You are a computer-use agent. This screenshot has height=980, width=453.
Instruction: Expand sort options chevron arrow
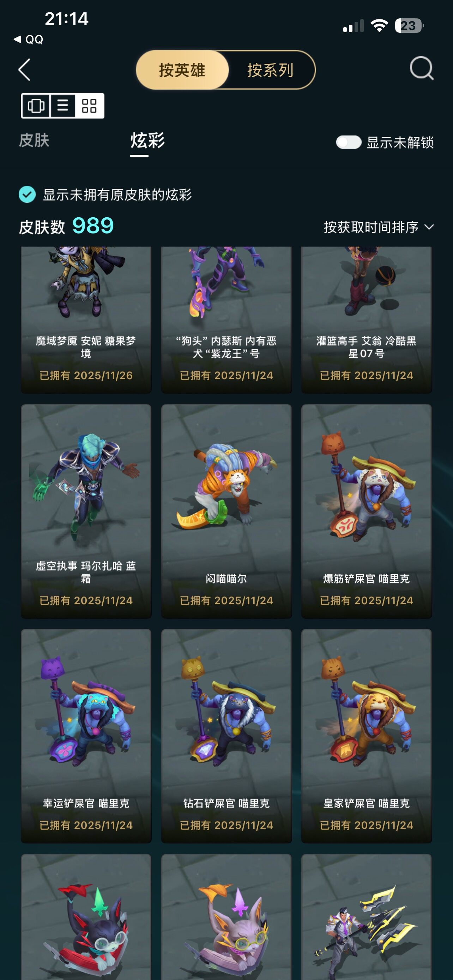tap(429, 227)
